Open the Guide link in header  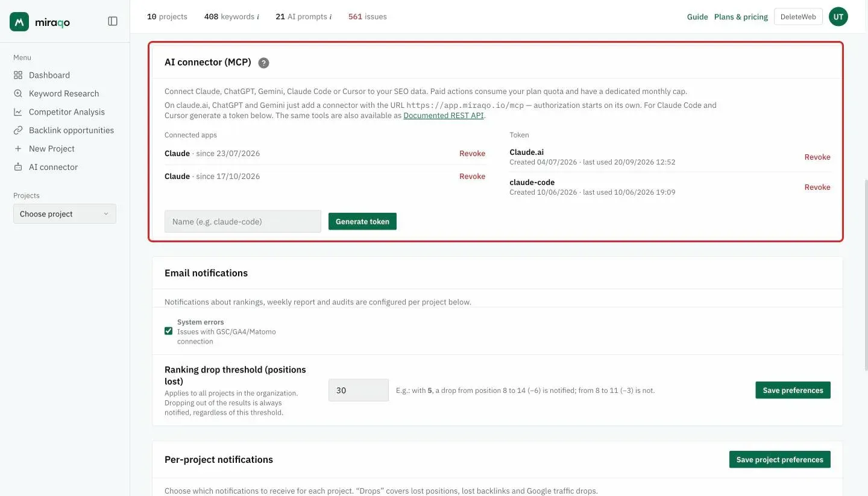coord(697,17)
